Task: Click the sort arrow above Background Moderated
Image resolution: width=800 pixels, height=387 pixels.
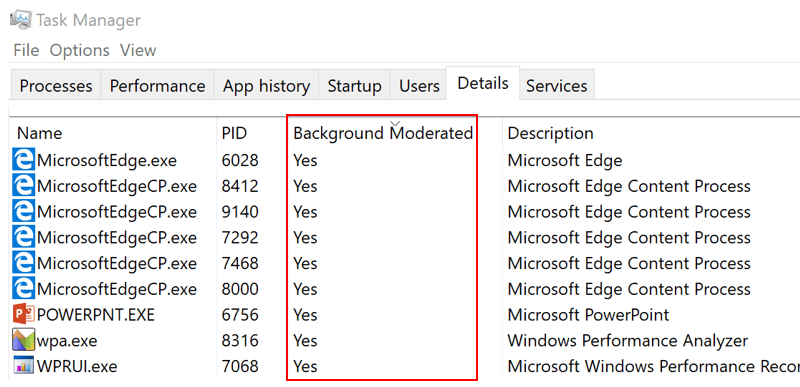Action: coord(394,124)
